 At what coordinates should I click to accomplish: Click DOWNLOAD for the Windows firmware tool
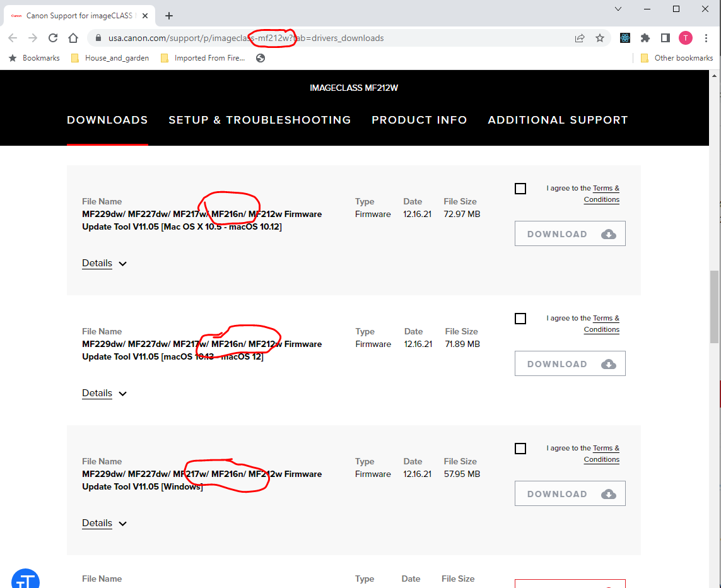pyautogui.click(x=570, y=493)
